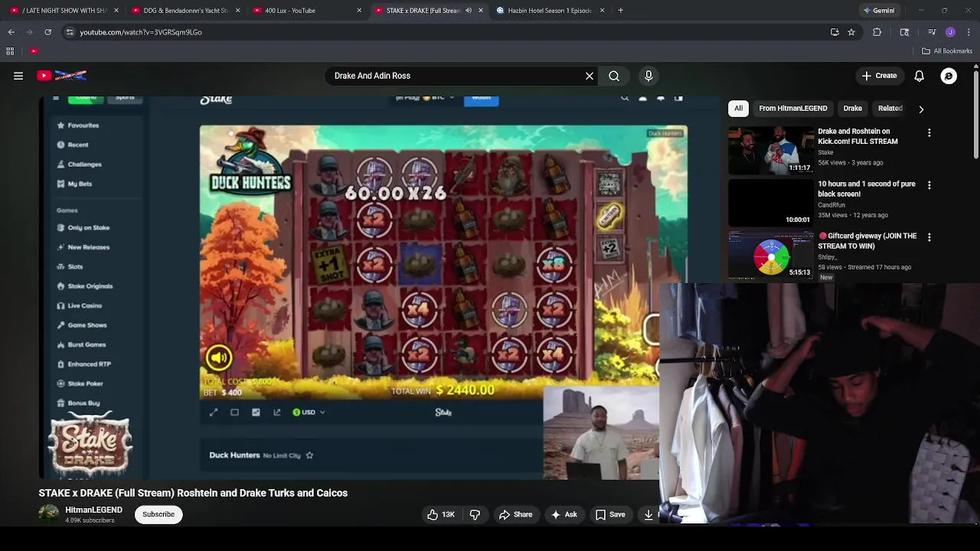Open the HitmanLEGEND channel avatar
The image size is (980, 551).
49,514
